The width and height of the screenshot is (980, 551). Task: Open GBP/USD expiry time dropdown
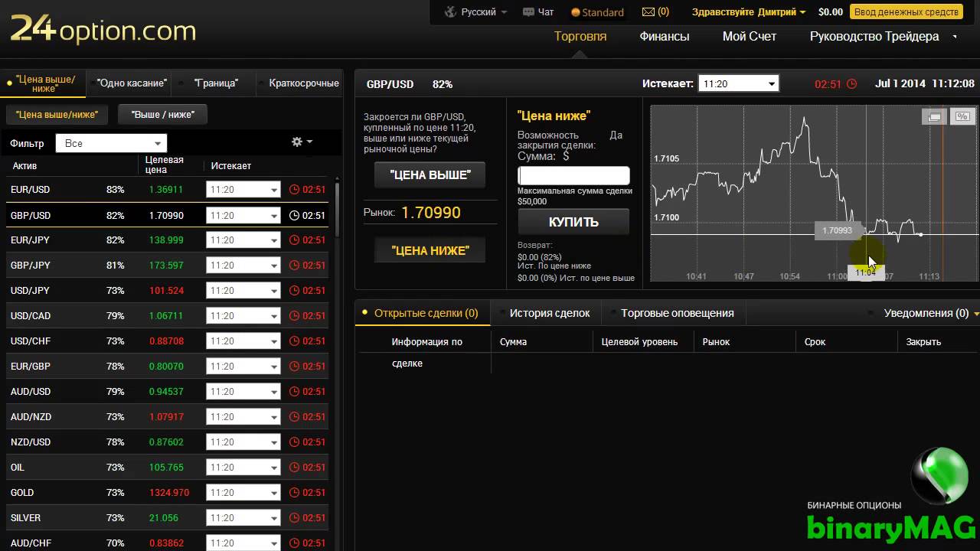click(x=243, y=216)
